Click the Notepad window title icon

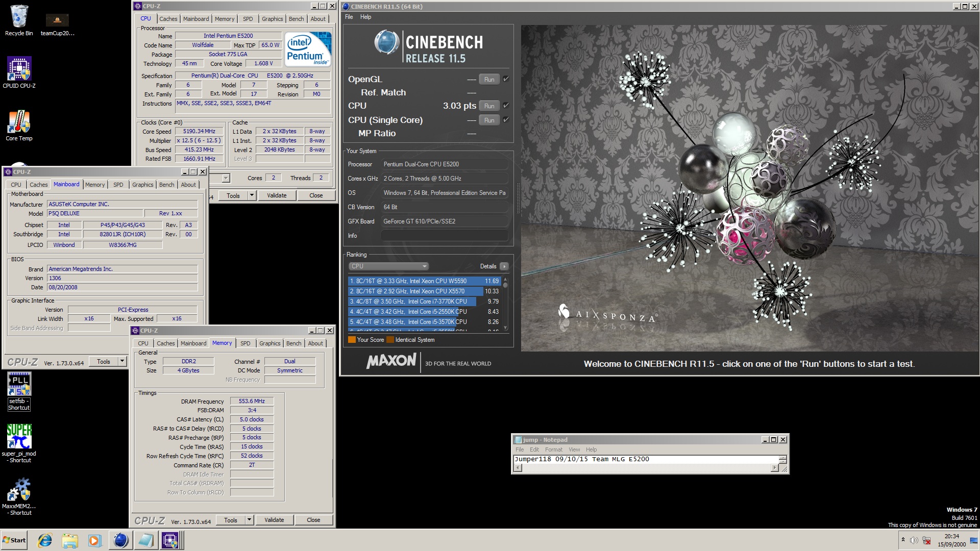point(518,440)
